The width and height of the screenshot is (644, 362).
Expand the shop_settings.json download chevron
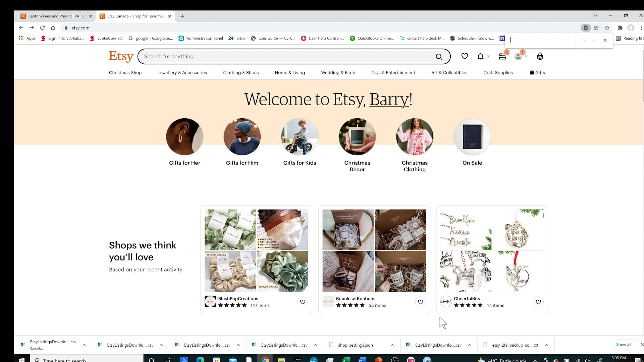392,345
